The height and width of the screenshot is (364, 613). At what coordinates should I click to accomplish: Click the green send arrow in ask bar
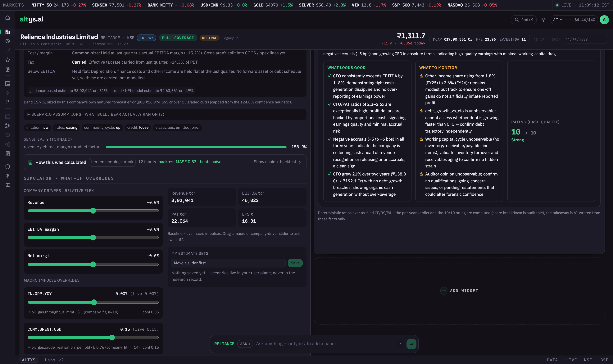tap(411, 344)
